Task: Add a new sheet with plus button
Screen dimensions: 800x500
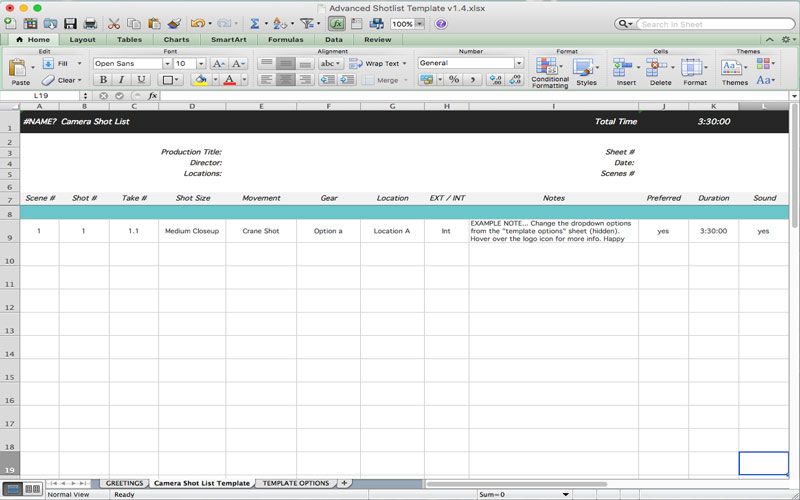Action: click(344, 483)
